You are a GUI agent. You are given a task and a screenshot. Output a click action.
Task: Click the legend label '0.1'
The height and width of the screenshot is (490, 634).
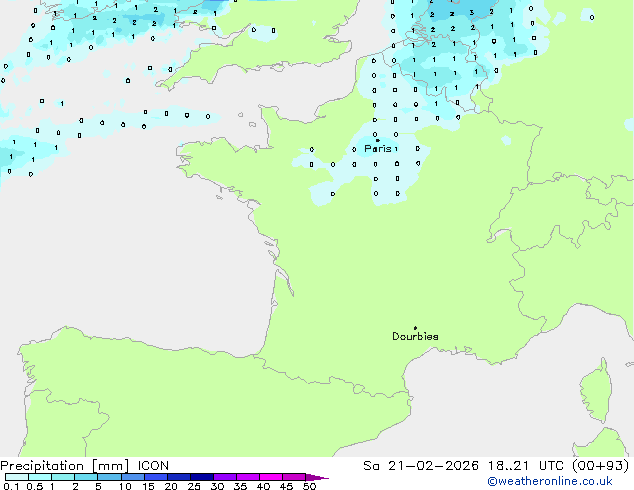(x=11, y=486)
